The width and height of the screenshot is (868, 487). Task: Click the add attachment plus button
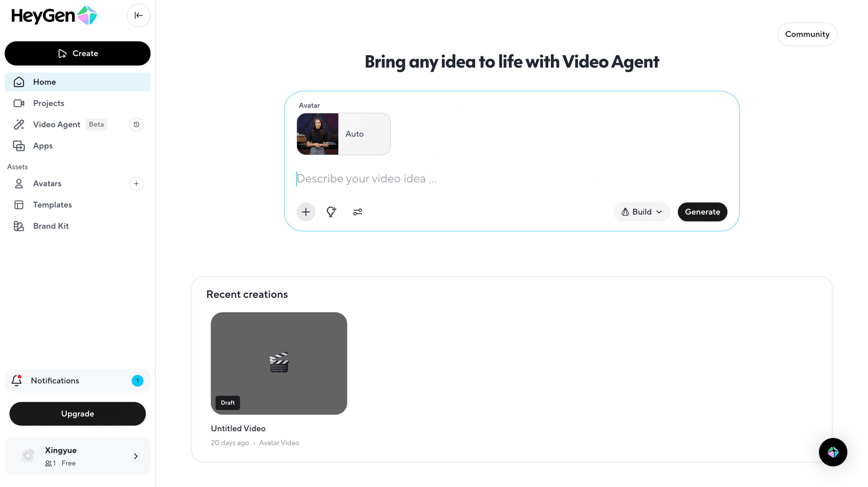306,212
